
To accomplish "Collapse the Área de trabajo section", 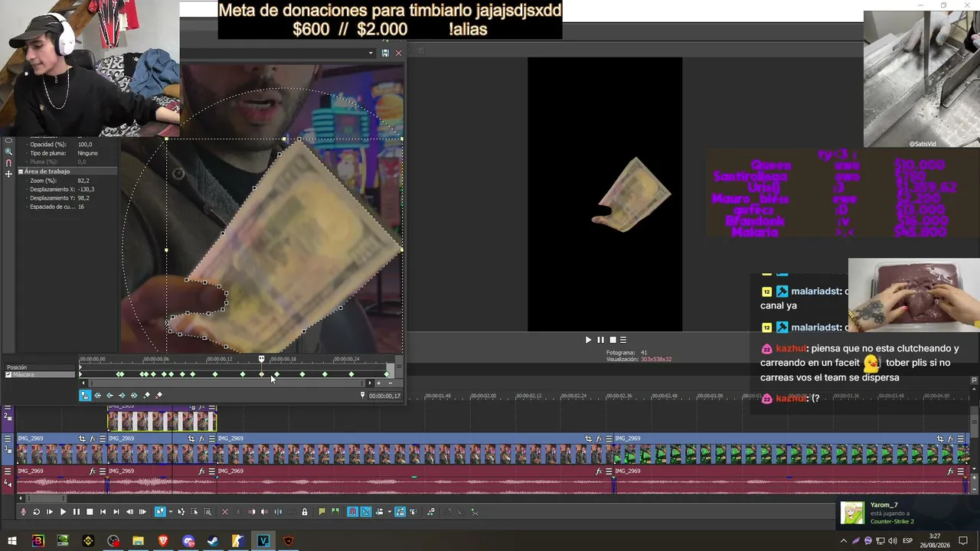I will tap(21, 171).
